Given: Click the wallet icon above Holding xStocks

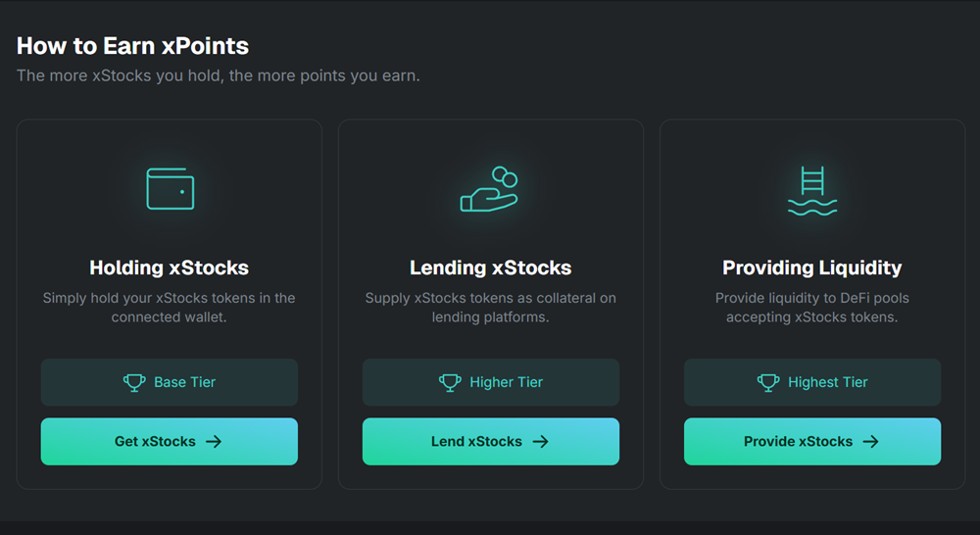Looking at the screenshot, I should tap(170, 189).
